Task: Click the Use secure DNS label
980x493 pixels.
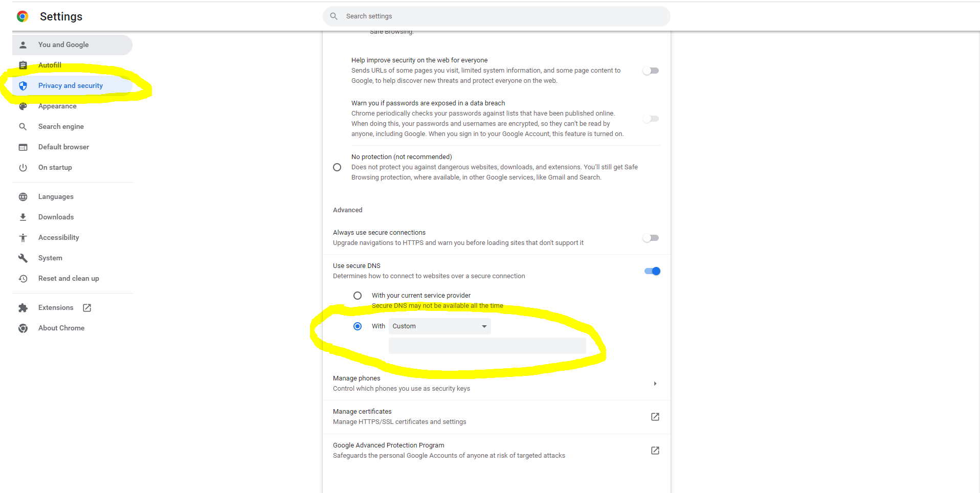Action: [357, 266]
